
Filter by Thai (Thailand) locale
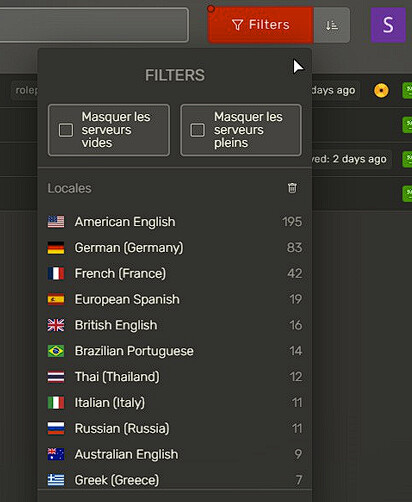pos(175,377)
